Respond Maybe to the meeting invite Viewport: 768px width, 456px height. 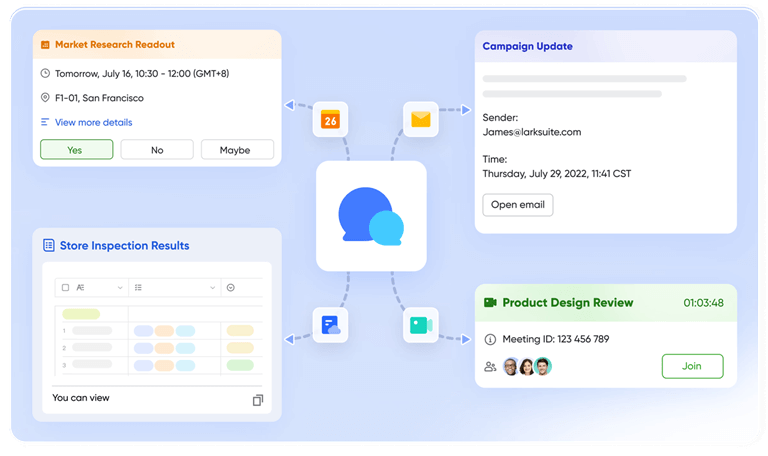237,149
